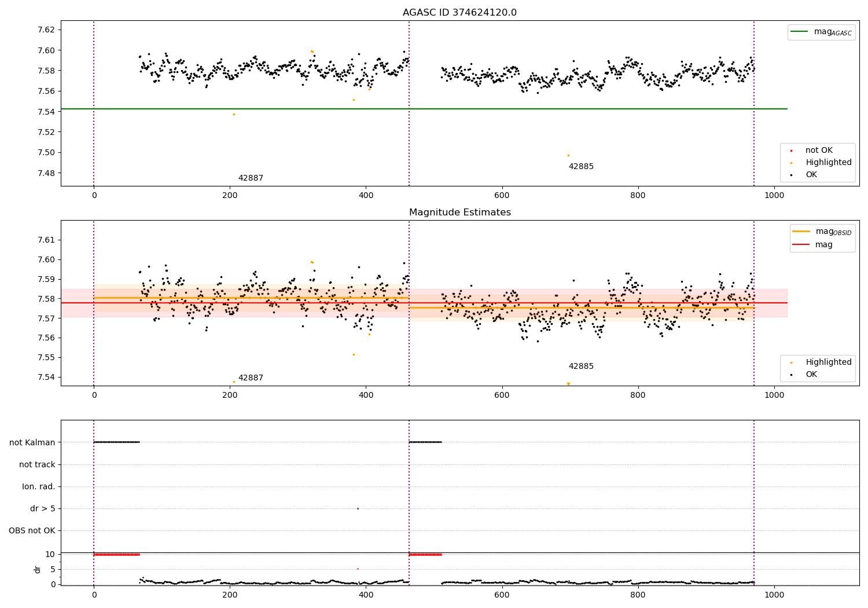Click the dr axis tick label 10
This screenshot has height=608, width=868.
coord(50,555)
